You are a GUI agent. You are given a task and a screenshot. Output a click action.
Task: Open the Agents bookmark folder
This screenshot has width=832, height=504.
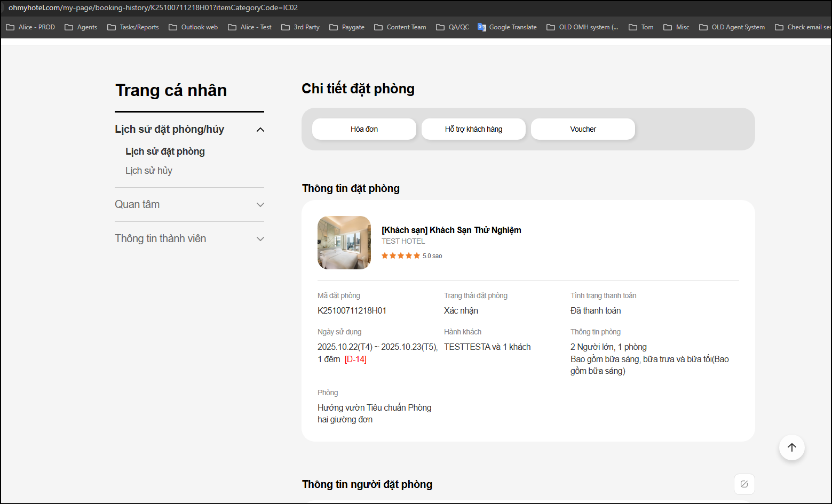[81, 27]
